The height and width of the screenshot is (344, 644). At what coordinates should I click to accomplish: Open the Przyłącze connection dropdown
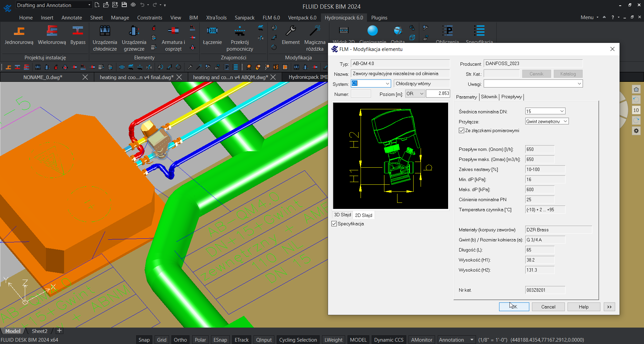[565, 121]
